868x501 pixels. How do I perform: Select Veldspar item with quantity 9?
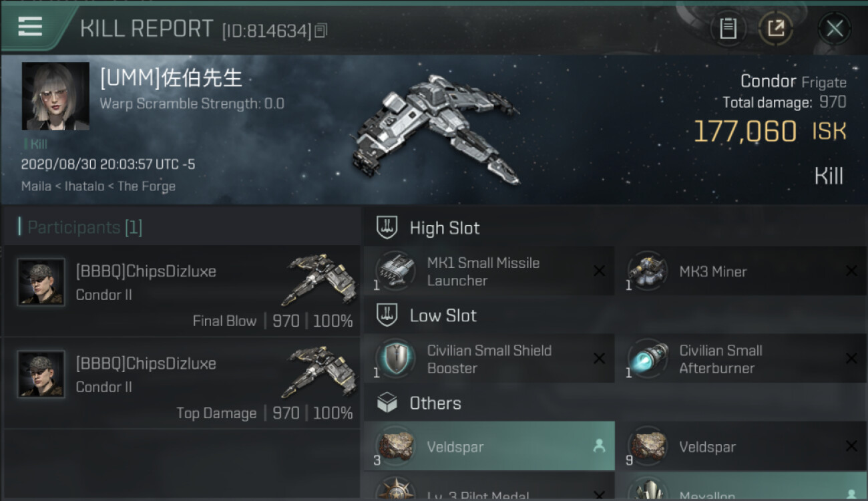pos(742,446)
